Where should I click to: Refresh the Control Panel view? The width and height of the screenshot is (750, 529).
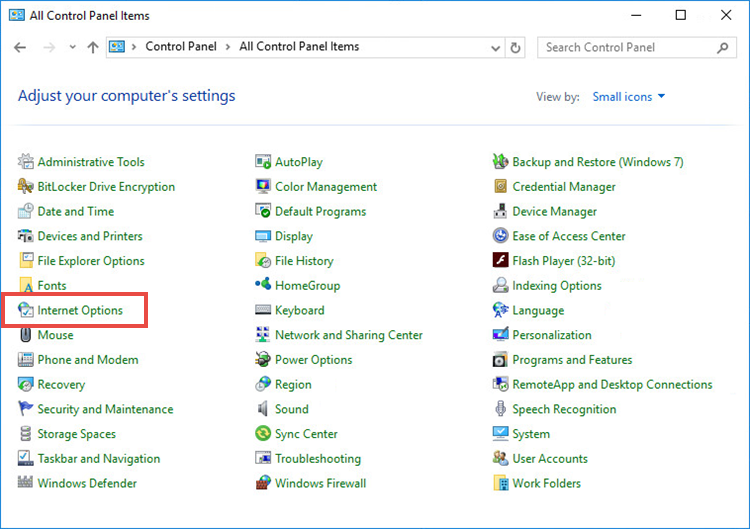pos(515,48)
